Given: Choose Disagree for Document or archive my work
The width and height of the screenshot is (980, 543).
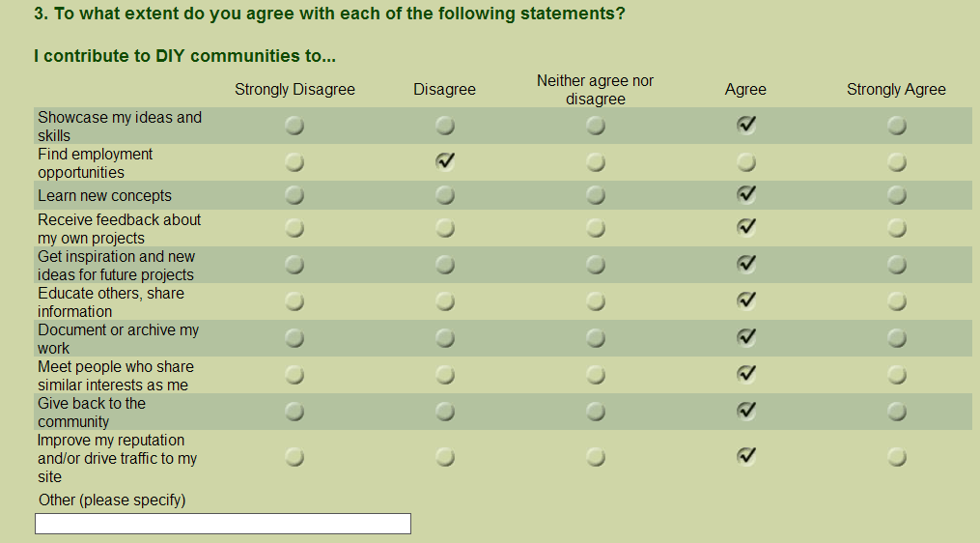Looking at the screenshot, I should click(445, 338).
